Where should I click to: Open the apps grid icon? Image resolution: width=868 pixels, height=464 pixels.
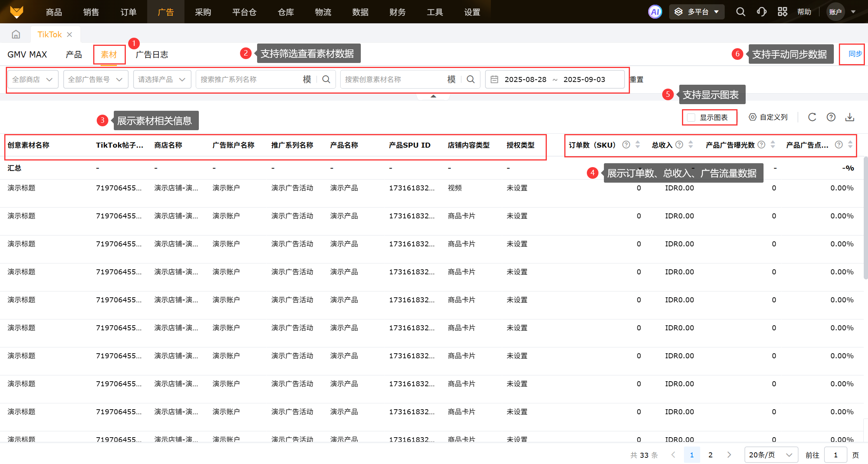coord(782,12)
